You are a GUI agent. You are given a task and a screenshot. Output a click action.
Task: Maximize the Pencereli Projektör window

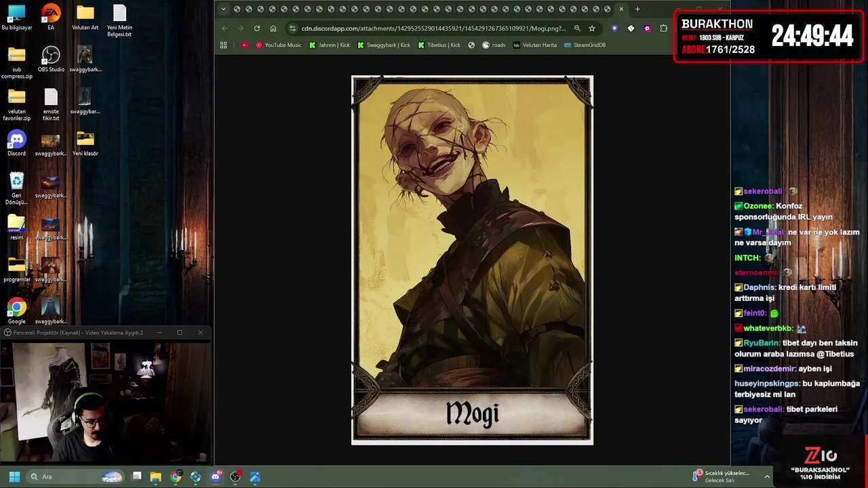(180, 333)
